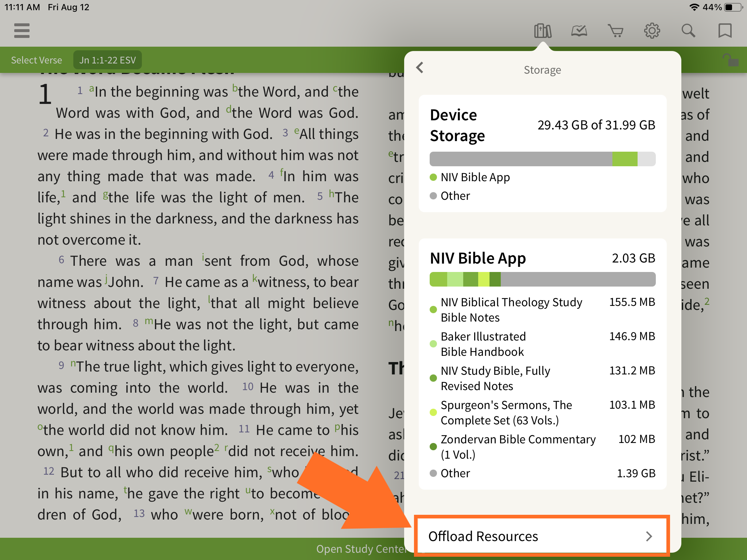Screen dimensions: 747x560
Task: Tap the Other 1.39 GB row
Action: pyautogui.click(x=542, y=473)
